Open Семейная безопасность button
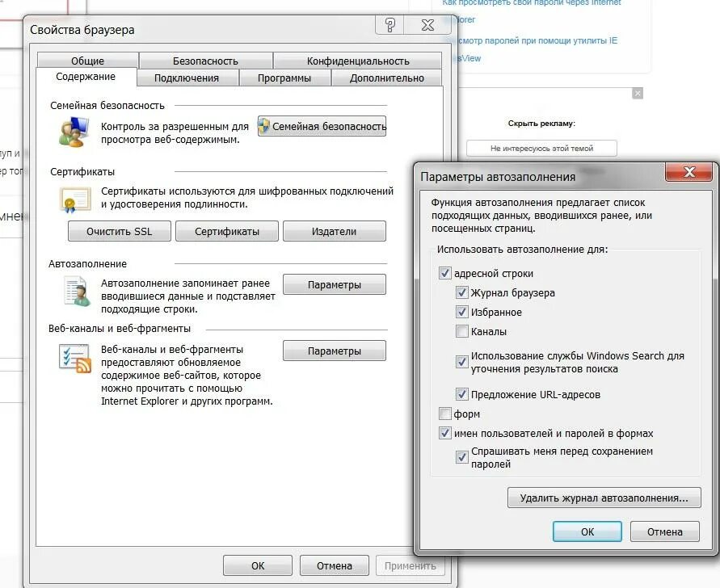Image resolution: width=720 pixels, height=588 pixels. click(322, 126)
